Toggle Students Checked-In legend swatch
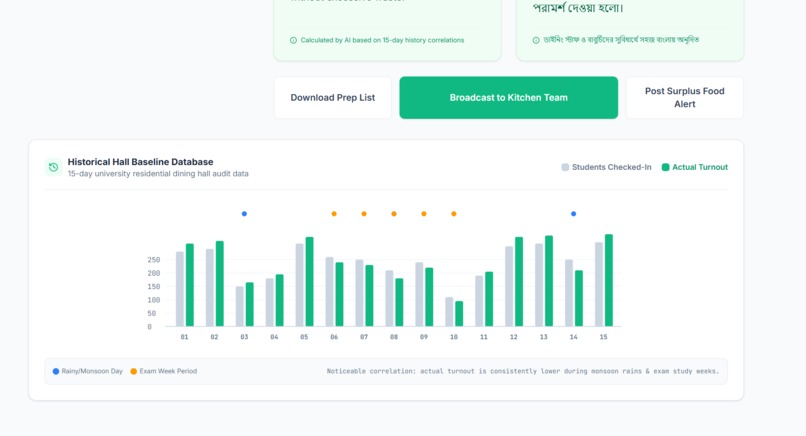The height and width of the screenshot is (436, 806). point(565,167)
